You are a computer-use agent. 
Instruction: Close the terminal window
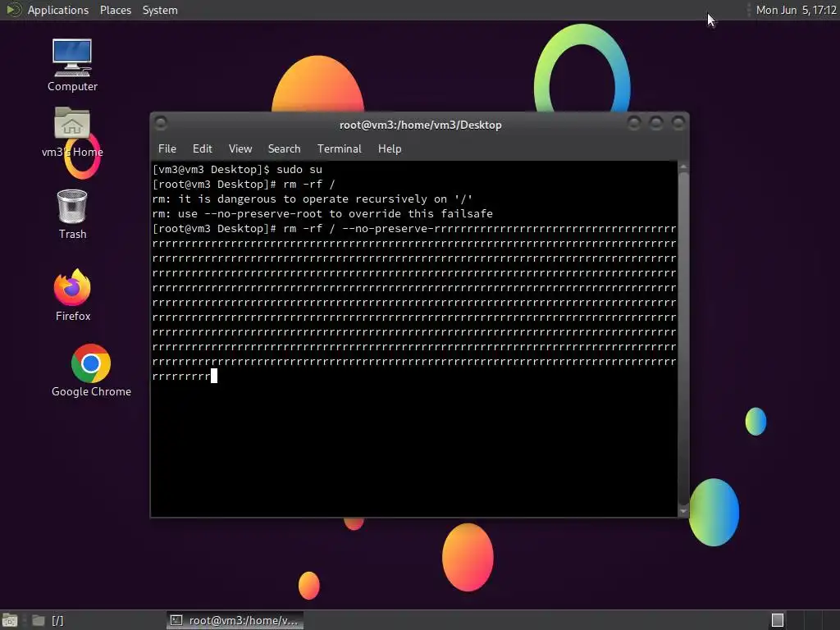point(678,124)
